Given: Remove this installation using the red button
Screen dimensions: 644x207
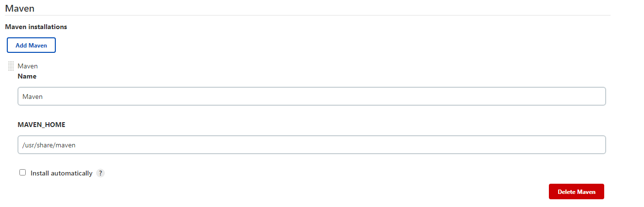Looking at the screenshot, I should [x=576, y=191].
